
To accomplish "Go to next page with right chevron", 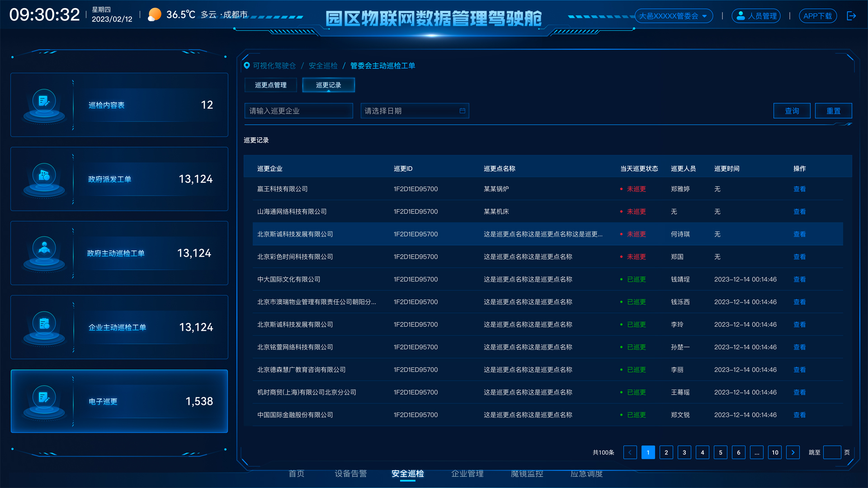I will point(793,452).
